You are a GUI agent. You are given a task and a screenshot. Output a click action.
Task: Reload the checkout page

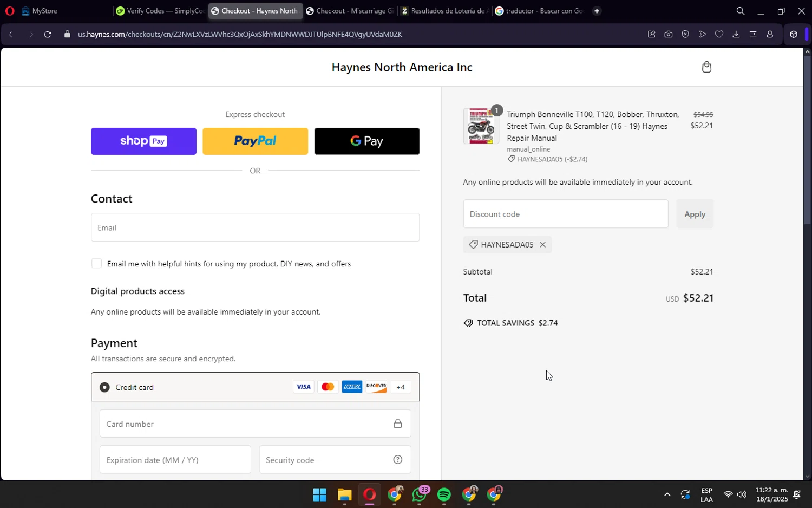tap(48, 34)
